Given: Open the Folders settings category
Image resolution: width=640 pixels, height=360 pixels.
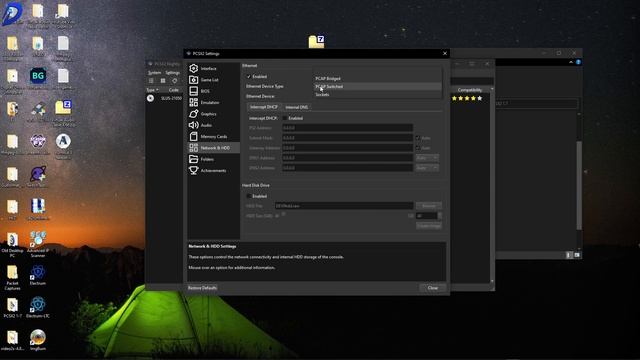Looking at the screenshot, I should [x=213, y=159].
